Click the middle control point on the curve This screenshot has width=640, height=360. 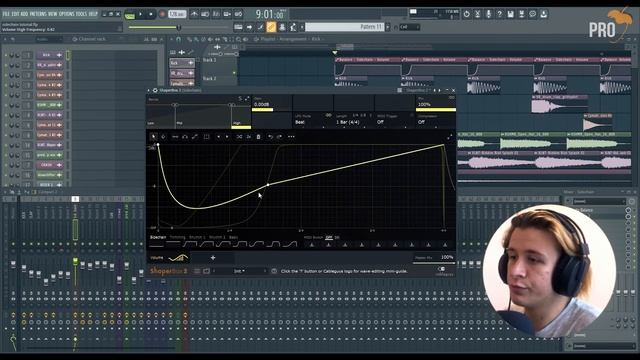click(268, 184)
